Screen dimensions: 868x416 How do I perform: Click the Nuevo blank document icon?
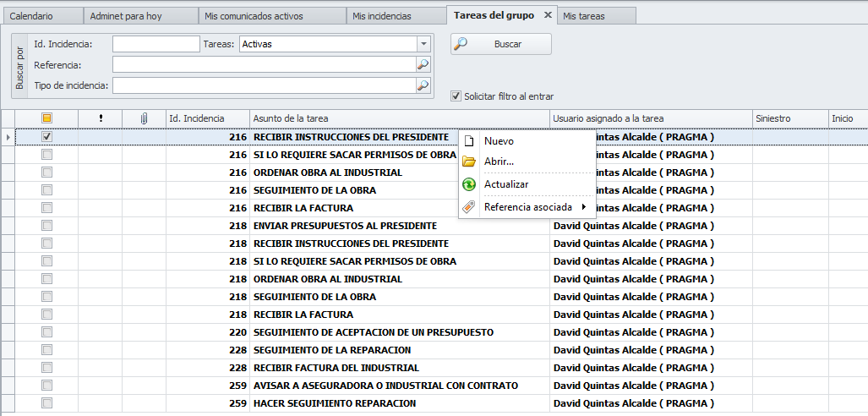click(x=469, y=141)
